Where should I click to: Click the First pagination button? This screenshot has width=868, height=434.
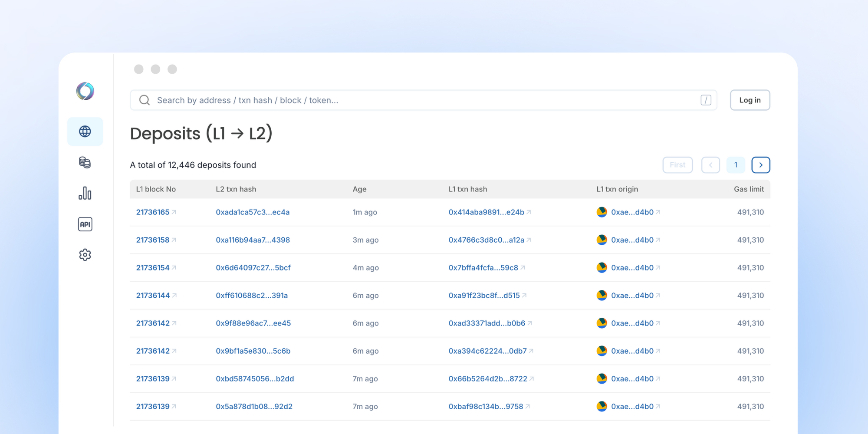[x=677, y=165]
